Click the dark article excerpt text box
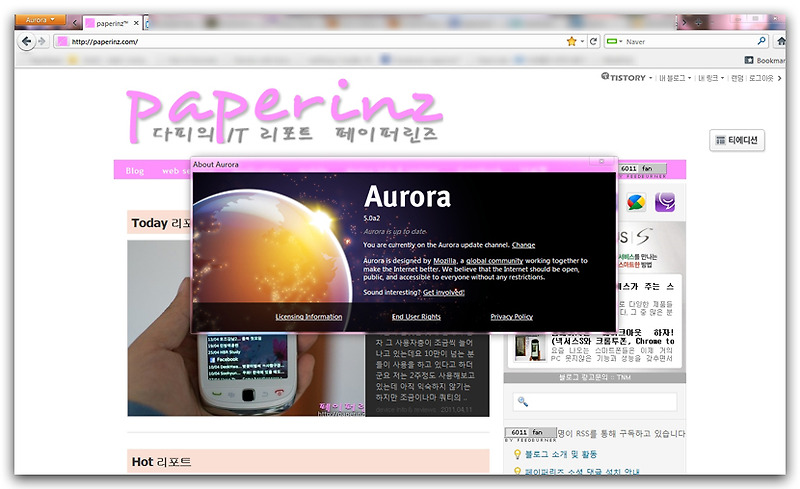 tap(427, 374)
